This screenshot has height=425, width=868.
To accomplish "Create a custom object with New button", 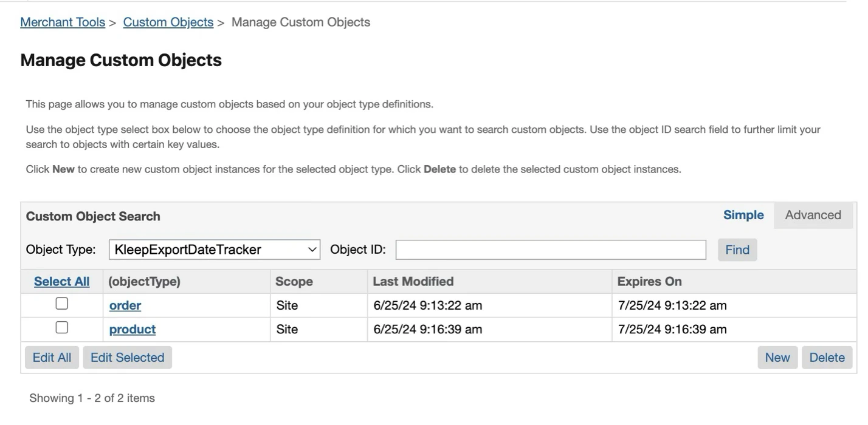I will tap(777, 358).
